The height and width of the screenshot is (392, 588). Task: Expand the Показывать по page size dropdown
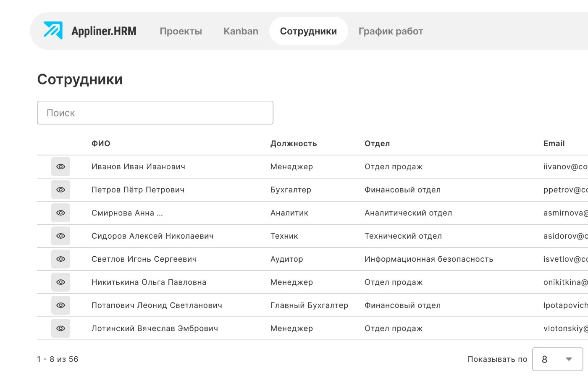tap(557, 359)
